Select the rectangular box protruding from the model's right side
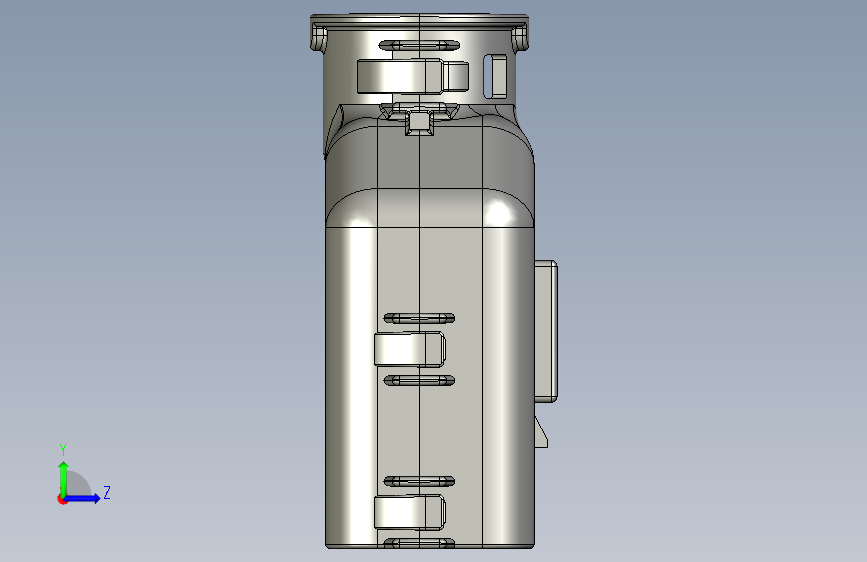This screenshot has height=562, width=867. 546,331
